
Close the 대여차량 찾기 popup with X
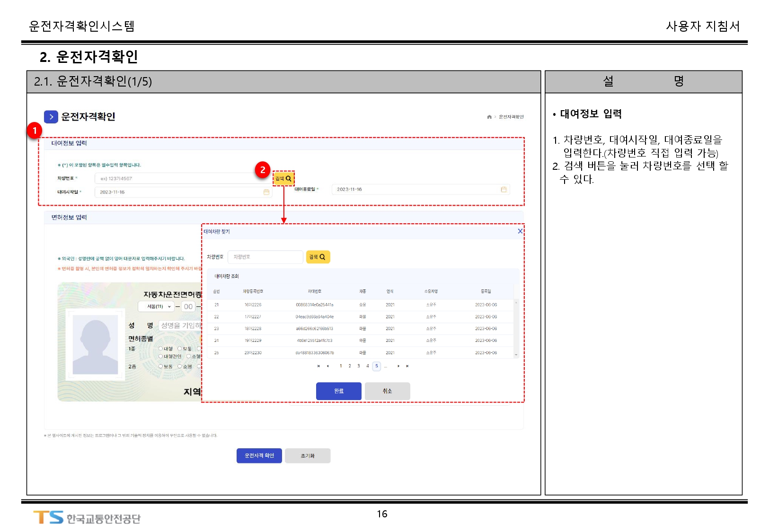520,231
